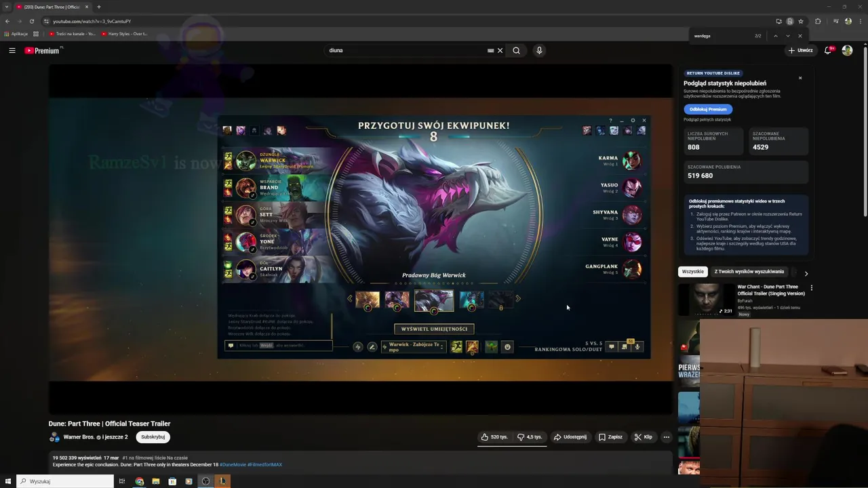Open the #DuneMovie hashtag link
Image resolution: width=868 pixels, height=488 pixels.
tap(233, 465)
